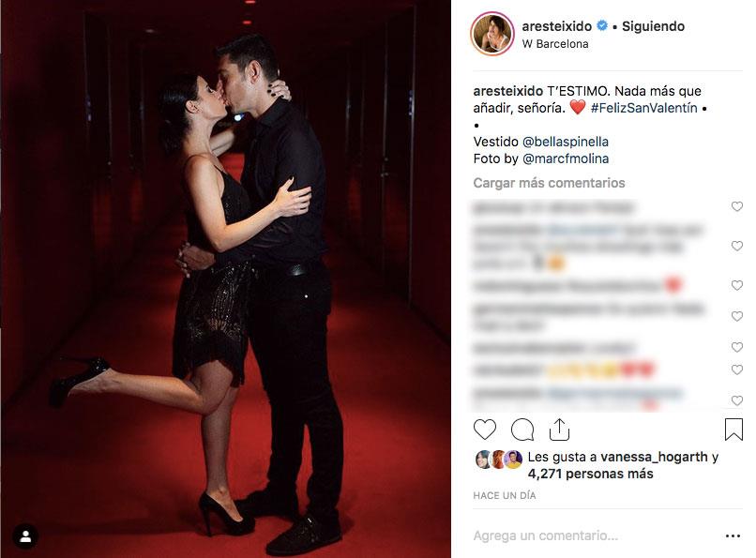Open the aresteixido profile picture
Viewport: 756px width, 558px height.
tap(492, 34)
